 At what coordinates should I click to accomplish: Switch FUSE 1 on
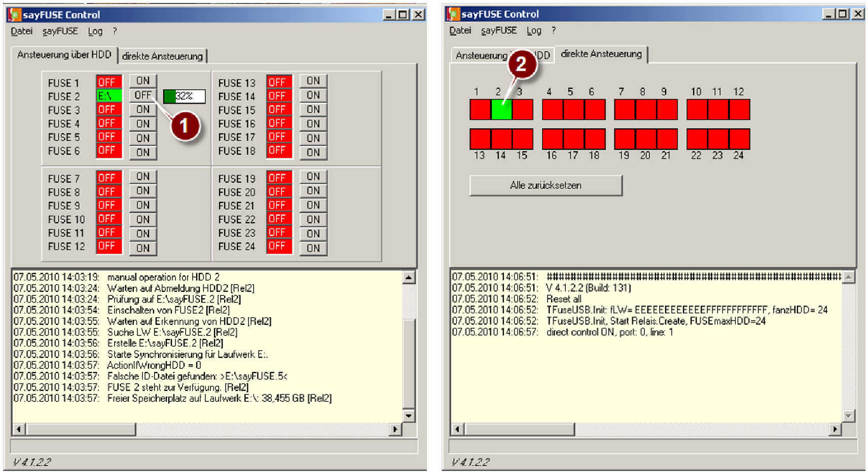(x=143, y=81)
